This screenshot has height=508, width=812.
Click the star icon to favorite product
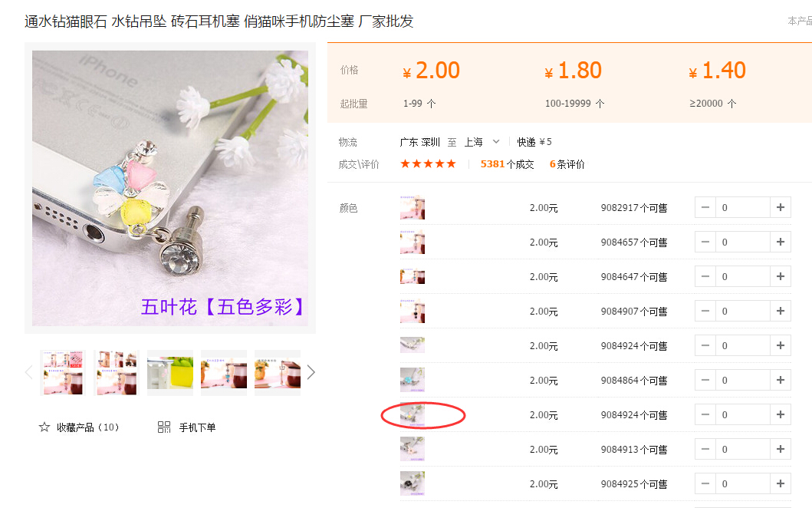44,427
